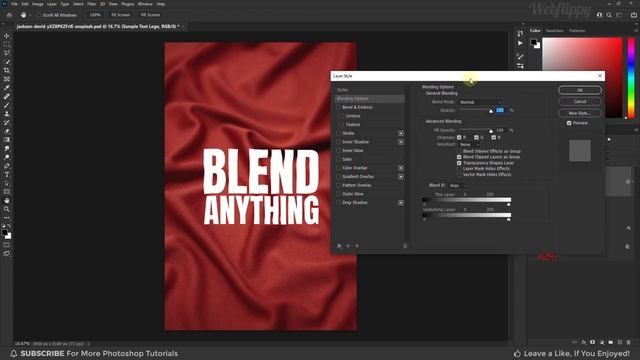Select the Path Selection tool

(7, 183)
